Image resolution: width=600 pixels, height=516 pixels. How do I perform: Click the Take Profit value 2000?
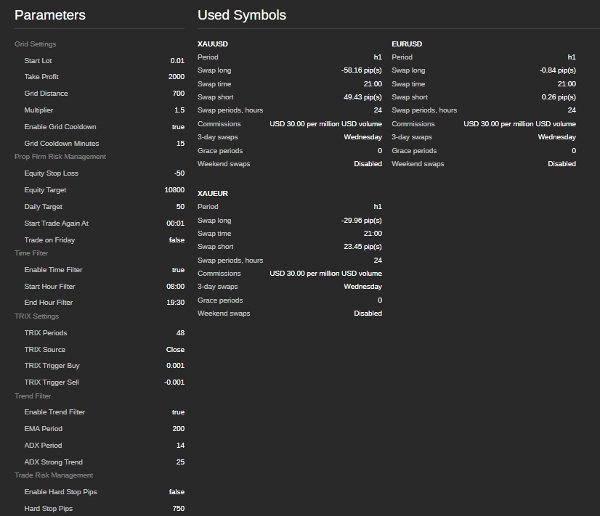pyautogui.click(x=176, y=77)
